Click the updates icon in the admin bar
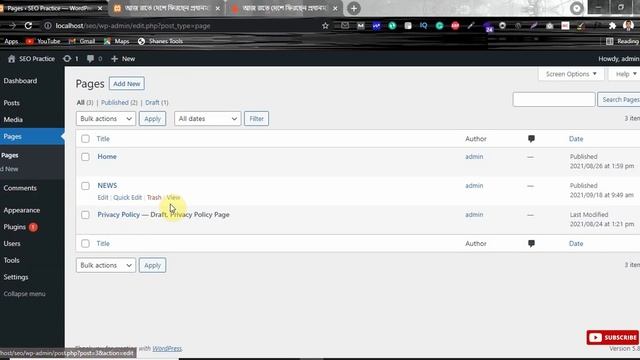 pyautogui.click(x=67, y=59)
